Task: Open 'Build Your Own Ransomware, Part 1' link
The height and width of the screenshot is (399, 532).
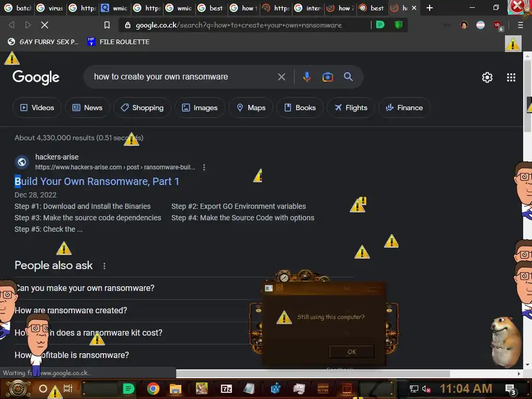Action: click(97, 181)
